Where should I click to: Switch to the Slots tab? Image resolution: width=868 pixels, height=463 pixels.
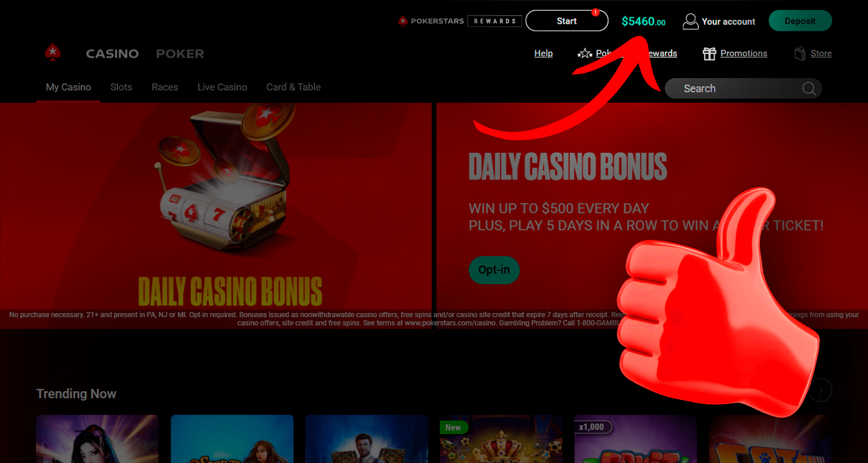click(x=122, y=87)
